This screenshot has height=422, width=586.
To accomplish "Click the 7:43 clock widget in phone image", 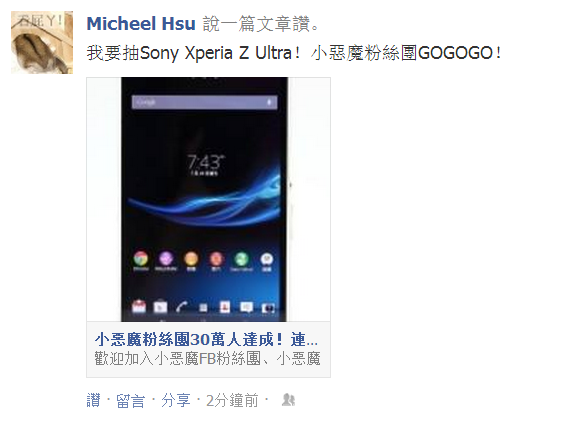I will (206, 164).
